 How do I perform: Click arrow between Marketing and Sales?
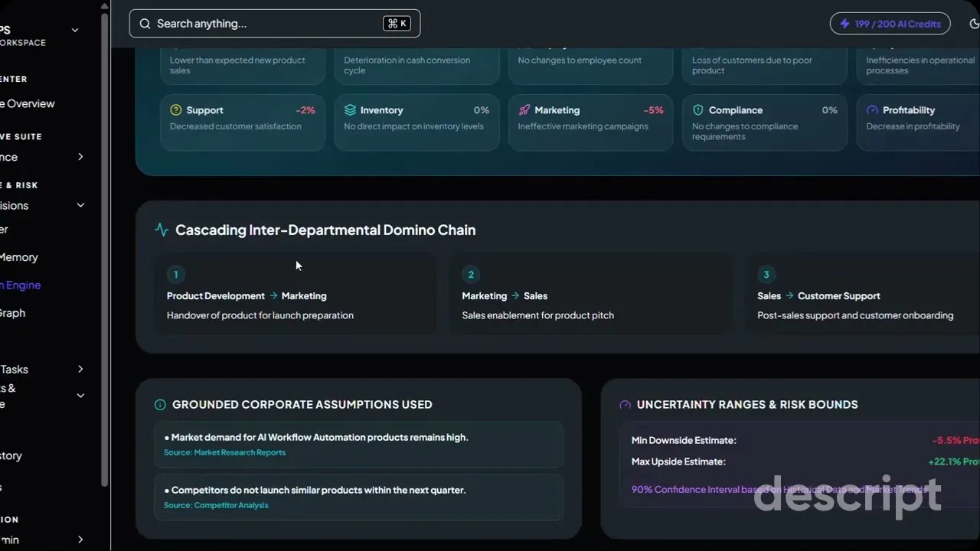(x=516, y=295)
